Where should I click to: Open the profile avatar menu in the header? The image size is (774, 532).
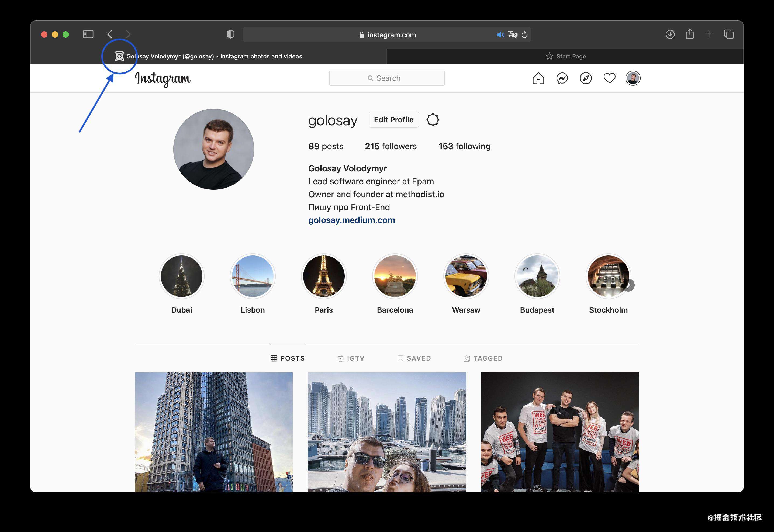[x=633, y=78]
